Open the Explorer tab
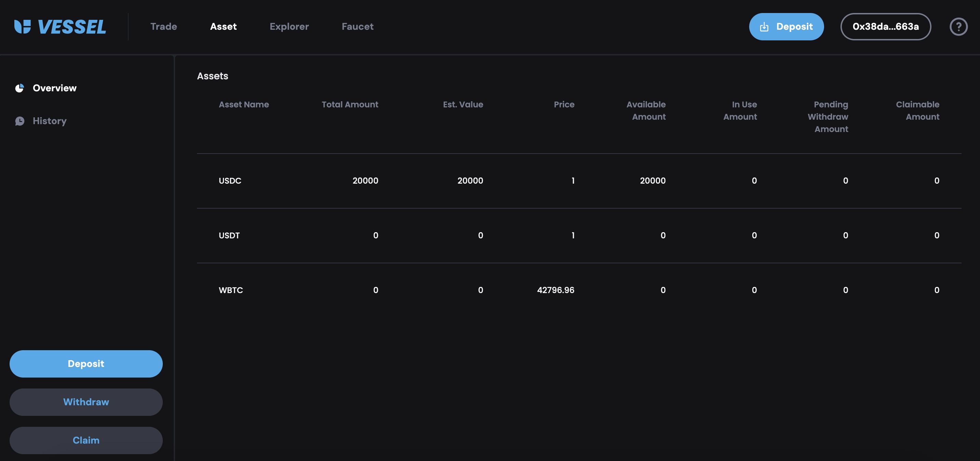Screen dimensions: 980x461 point(289,27)
